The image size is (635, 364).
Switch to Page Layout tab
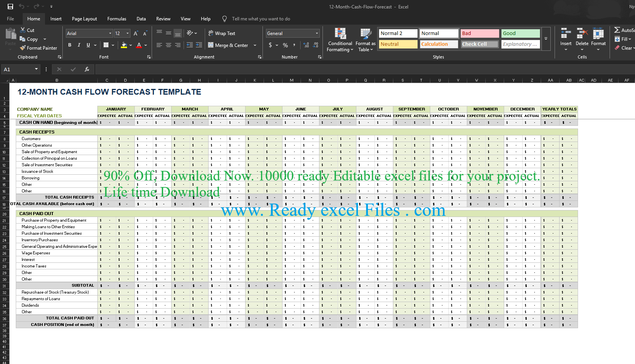[x=84, y=18]
